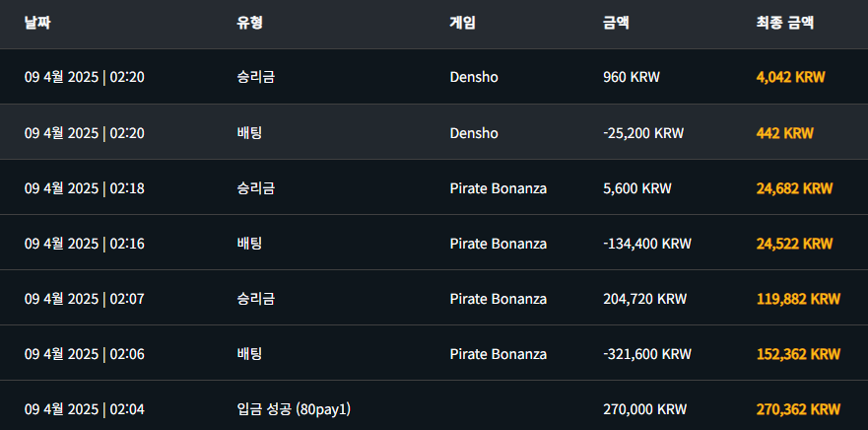Click the 5,600 KRW winnings amount
Screen dimensions: 868x430
pyautogui.click(x=636, y=188)
